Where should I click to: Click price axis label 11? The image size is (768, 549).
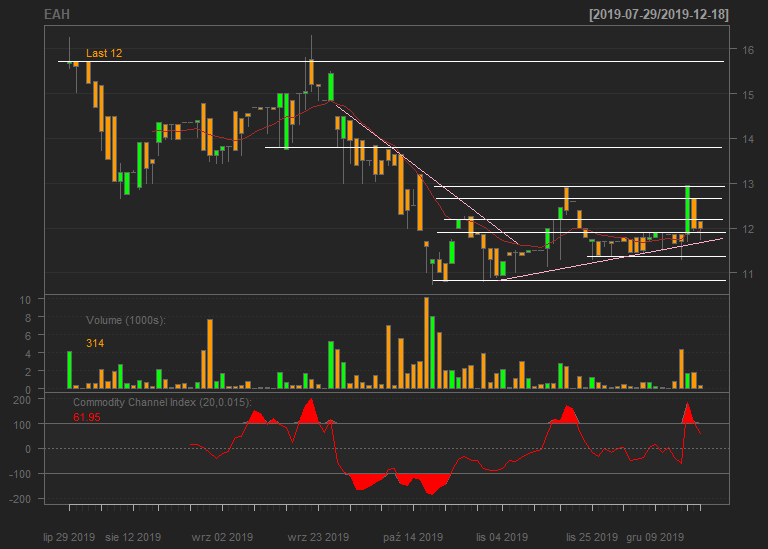tap(748, 274)
